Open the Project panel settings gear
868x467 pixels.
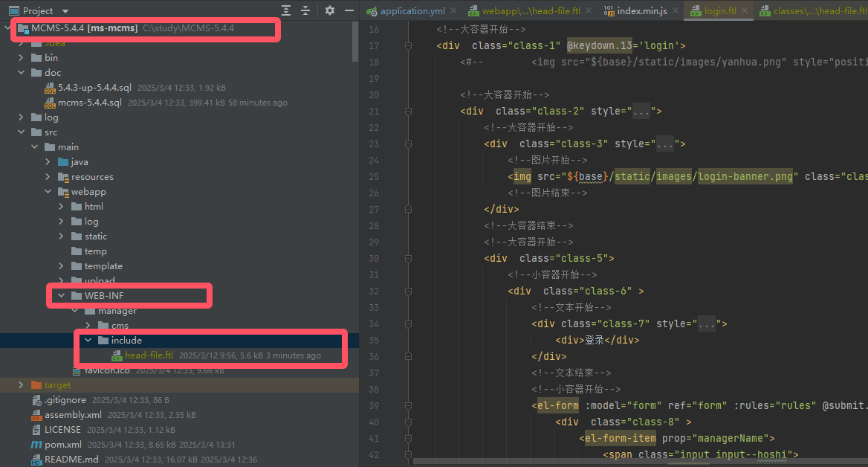[x=330, y=11]
